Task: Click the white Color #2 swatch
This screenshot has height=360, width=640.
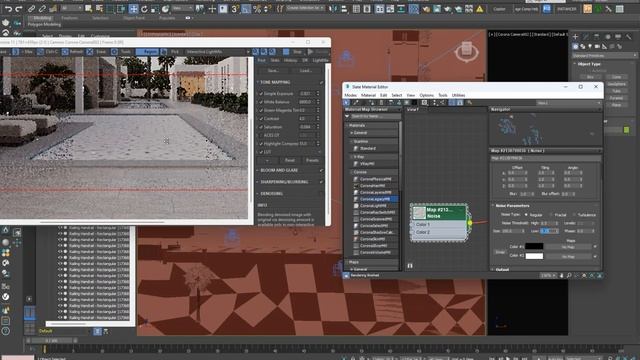Action: click(x=534, y=256)
